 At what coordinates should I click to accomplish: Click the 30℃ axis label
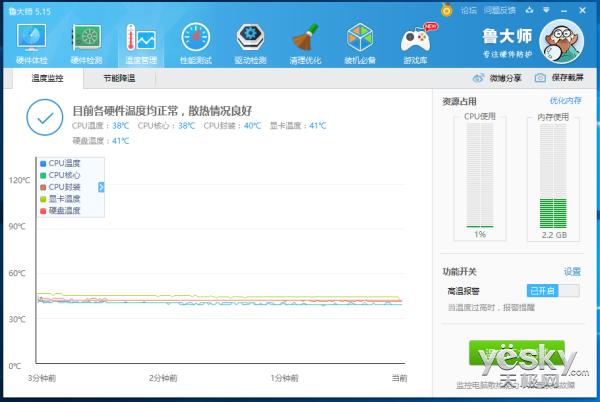tap(17, 319)
